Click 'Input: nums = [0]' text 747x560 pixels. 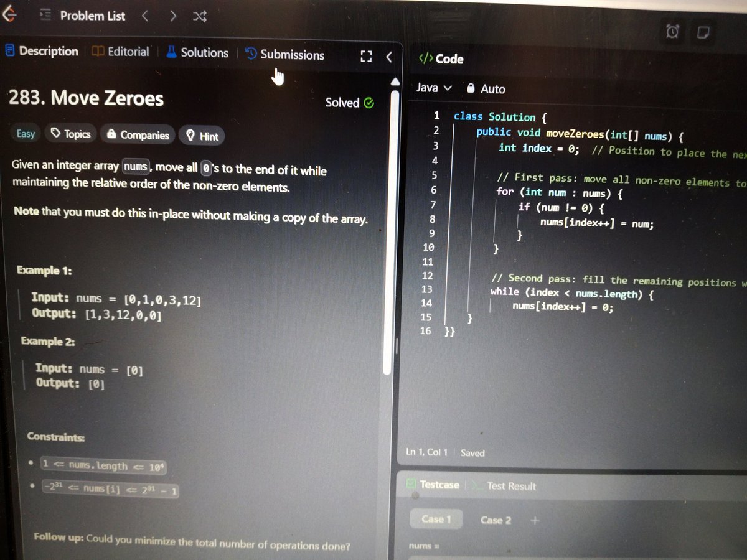[89, 369]
